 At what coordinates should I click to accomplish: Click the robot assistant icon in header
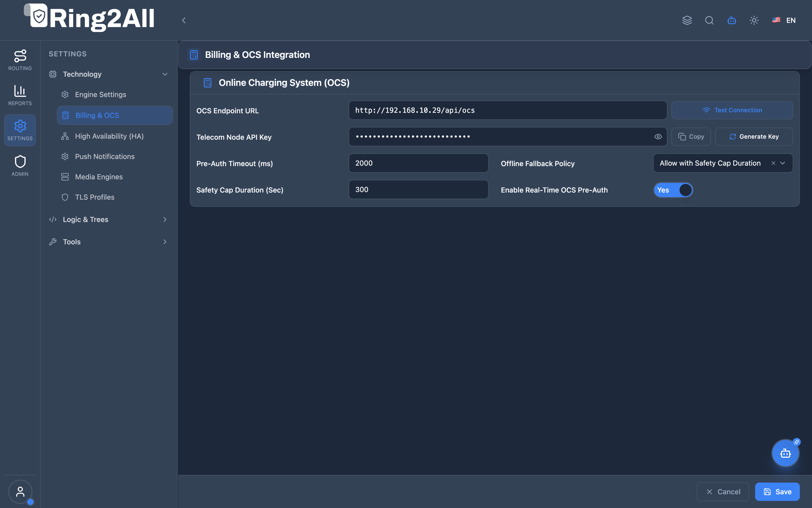tap(732, 20)
